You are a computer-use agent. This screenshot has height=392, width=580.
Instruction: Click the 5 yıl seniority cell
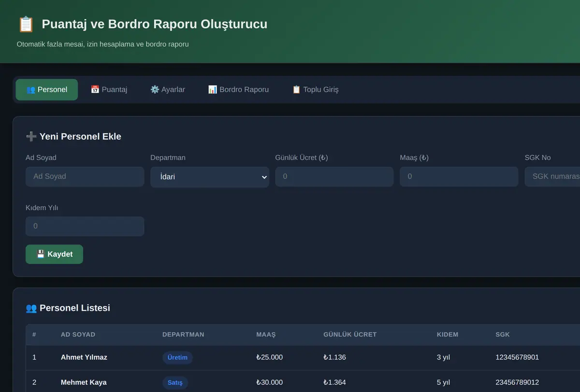(443, 382)
